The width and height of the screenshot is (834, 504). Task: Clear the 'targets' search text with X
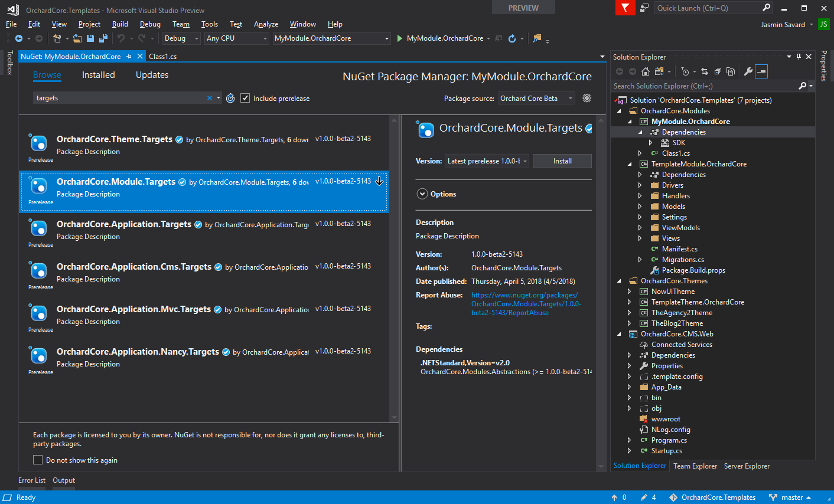pyautogui.click(x=209, y=98)
